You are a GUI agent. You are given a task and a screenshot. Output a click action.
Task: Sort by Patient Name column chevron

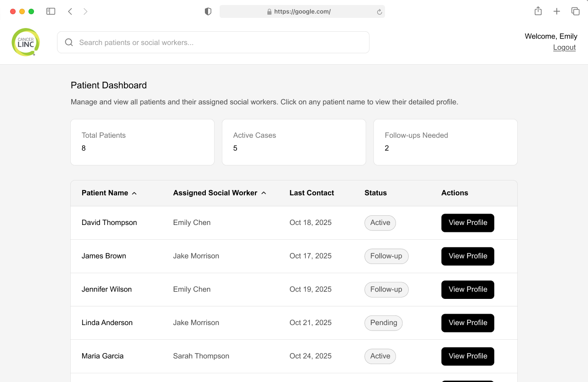pos(134,193)
